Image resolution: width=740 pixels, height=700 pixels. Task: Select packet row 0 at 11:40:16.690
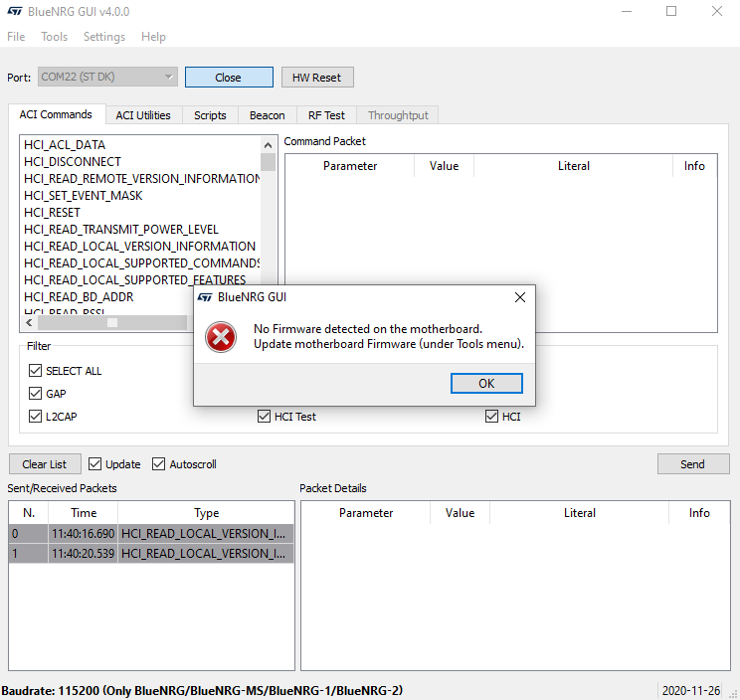tap(151, 534)
